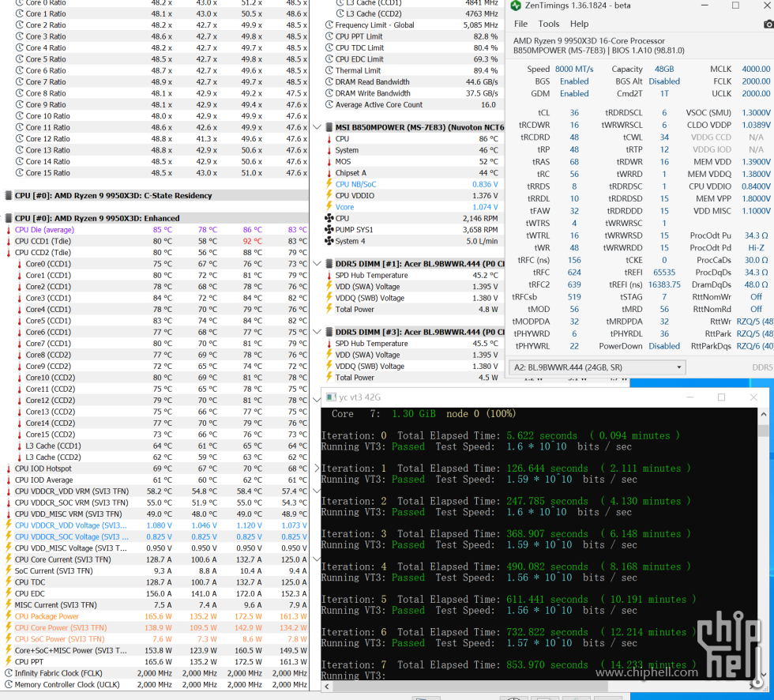The image size is (774, 700).
Task: Select the 'CPU Core Current (SVI3 TFN)' row
Action: click(x=156, y=559)
